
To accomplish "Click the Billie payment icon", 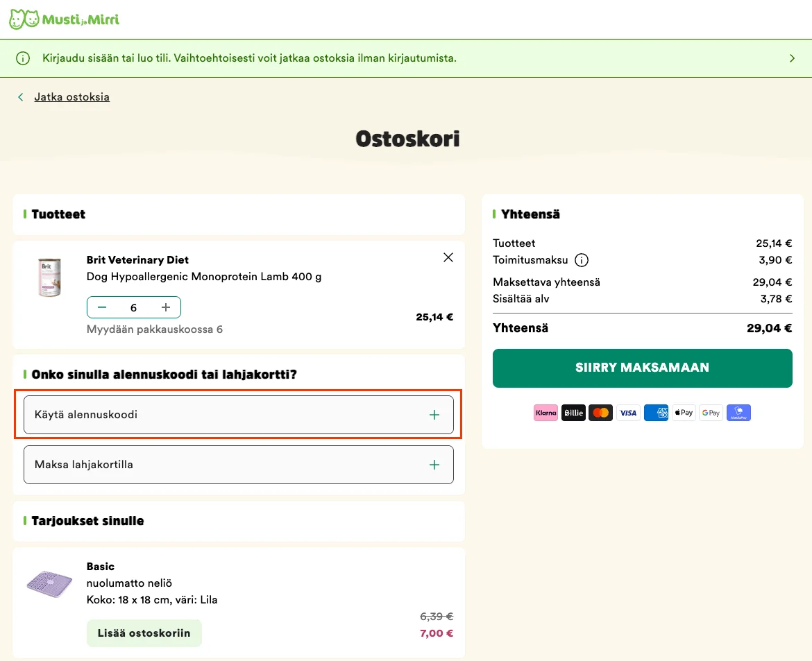I will tap(573, 413).
